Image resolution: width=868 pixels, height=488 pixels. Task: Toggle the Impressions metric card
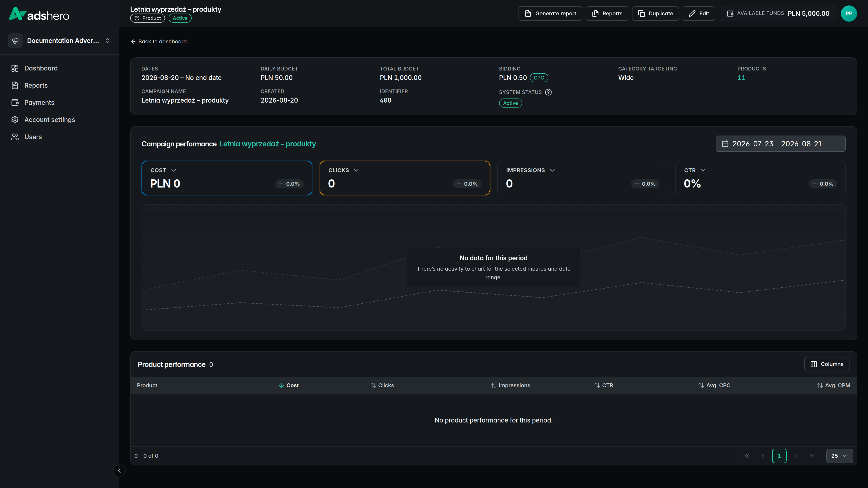[582, 178]
